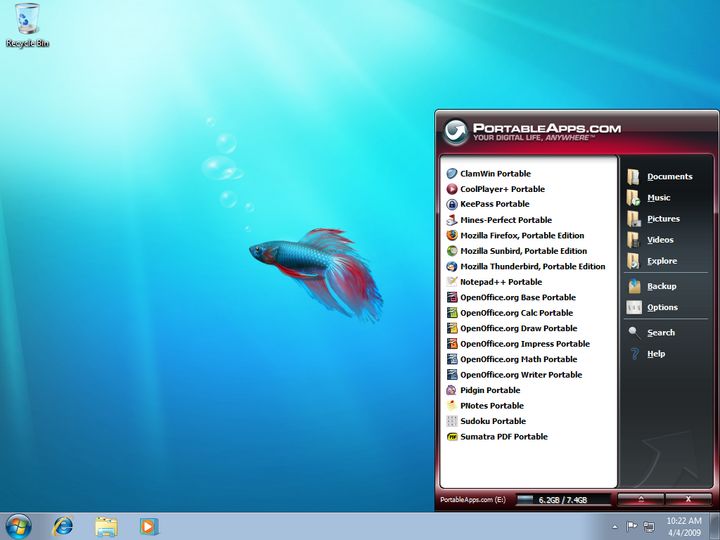Viewport: 720px width, 540px height.
Task: Click the network tray icon
Action: click(649, 526)
